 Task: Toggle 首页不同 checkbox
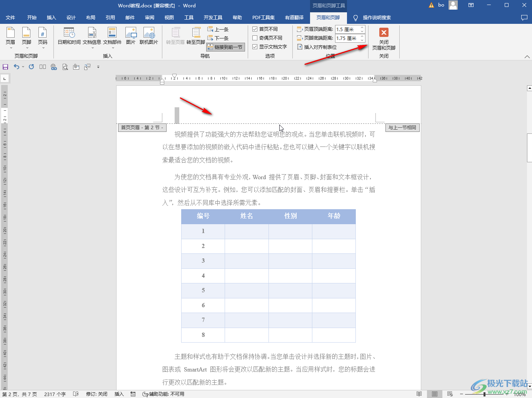265,29
